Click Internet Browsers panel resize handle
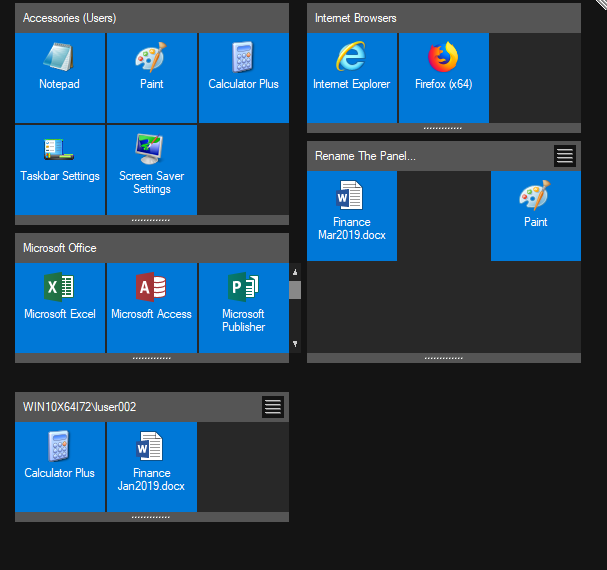The image size is (607, 570). tap(443, 128)
